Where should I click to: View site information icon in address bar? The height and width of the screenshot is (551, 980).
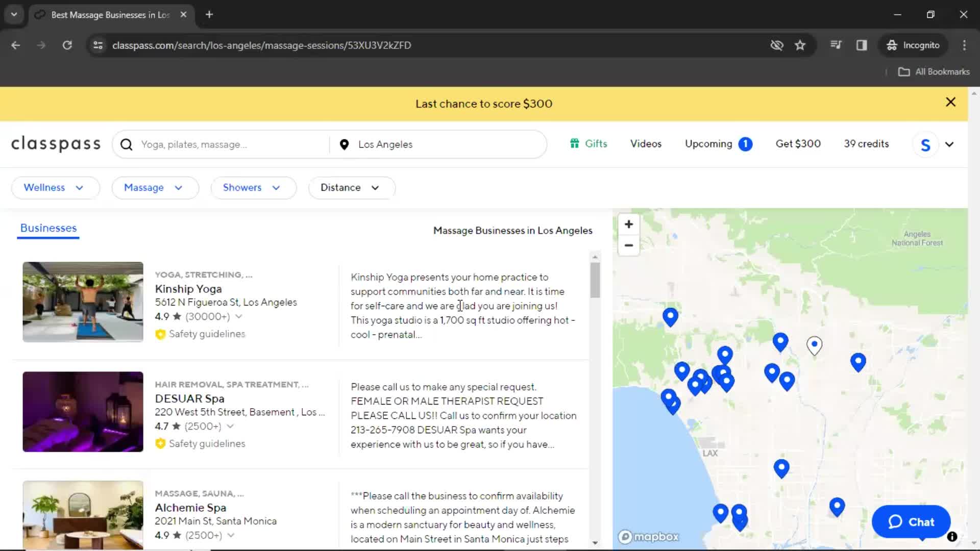[98, 45]
